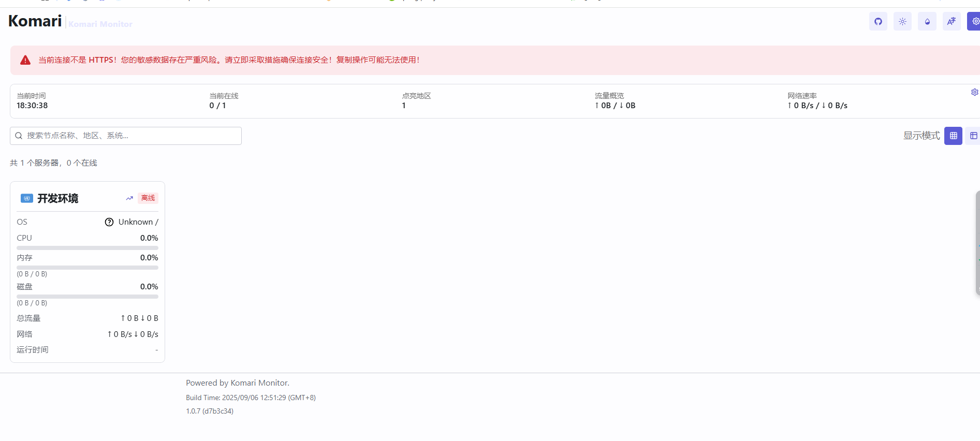
Task: Click the HTTPS warning banner message
Action: pos(229,60)
